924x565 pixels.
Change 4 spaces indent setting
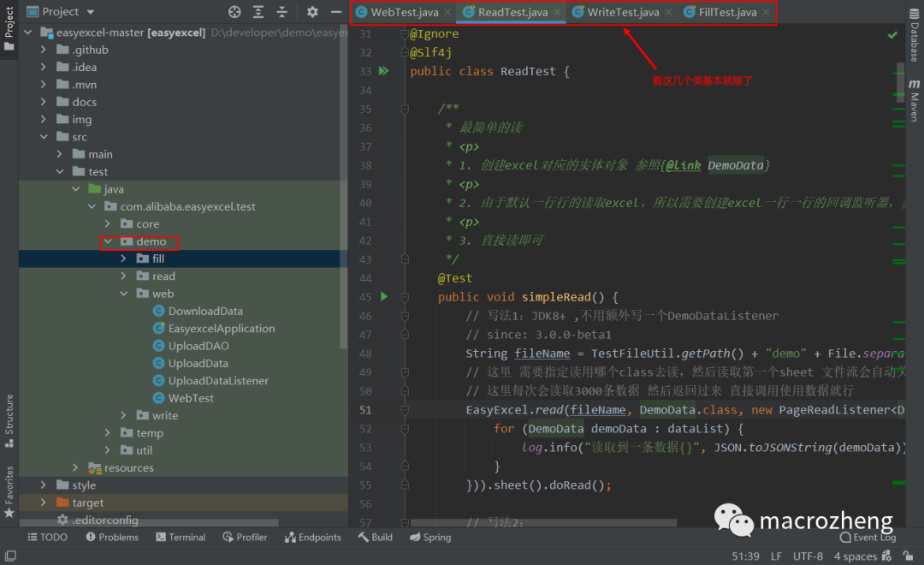(x=855, y=556)
